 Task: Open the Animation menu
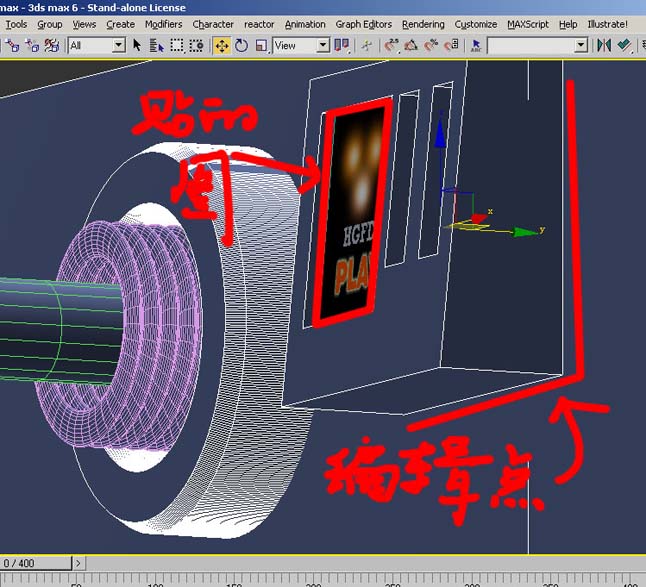click(x=305, y=24)
